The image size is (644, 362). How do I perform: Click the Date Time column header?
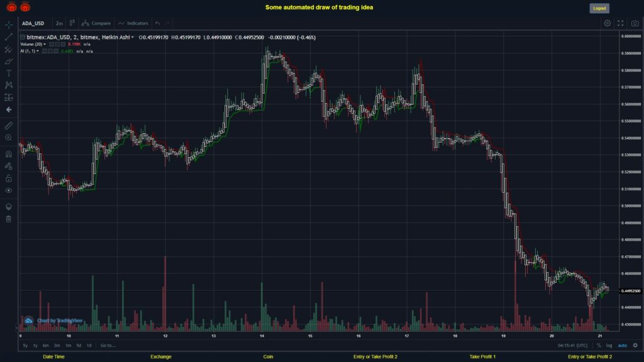(54, 357)
